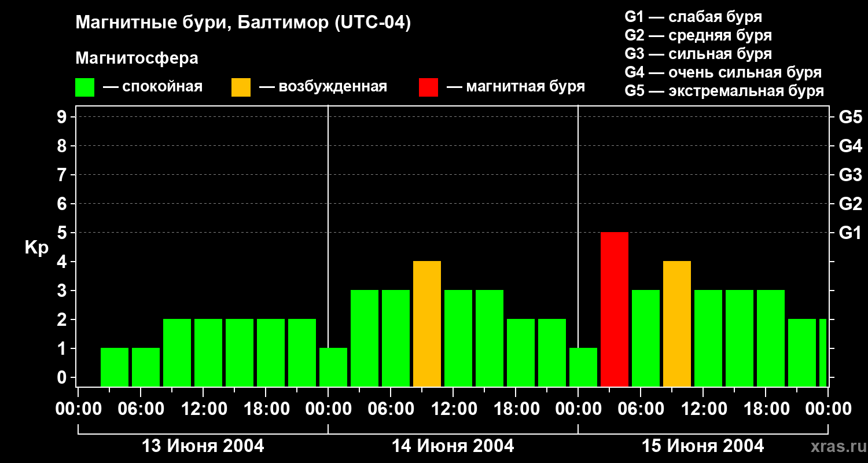Click the first green Kp 3 bar on 14 June
Viewport: 868px width, 463px height.
[x=365, y=338]
